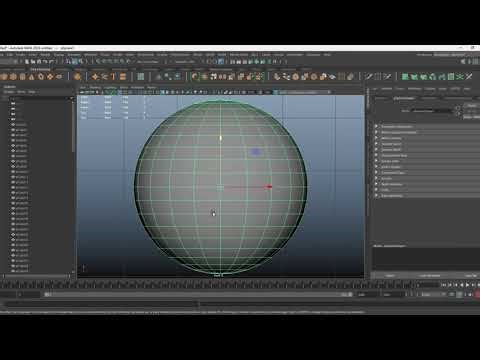The height and width of the screenshot is (360, 480).
Task: Open the Edit menu in main menu bar
Action: [x=10, y=55]
